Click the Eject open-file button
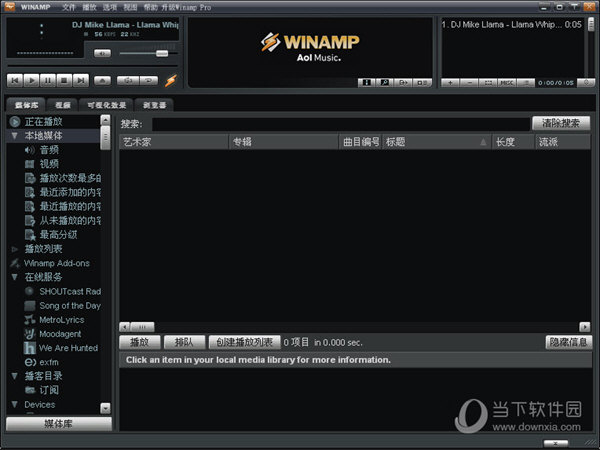This screenshot has height=450, width=600. coord(103,80)
